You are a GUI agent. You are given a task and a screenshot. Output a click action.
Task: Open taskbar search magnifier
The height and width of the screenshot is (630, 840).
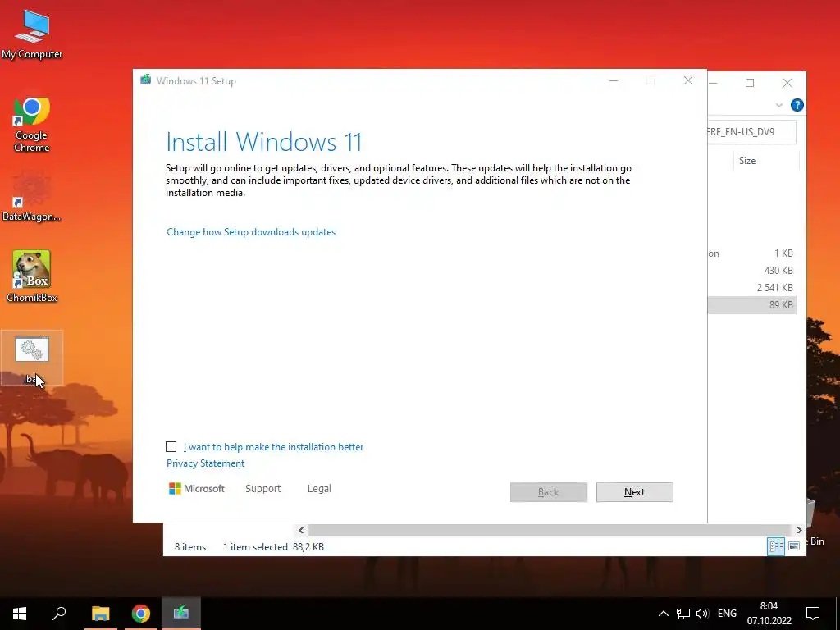pyautogui.click(x=59, y=613)
